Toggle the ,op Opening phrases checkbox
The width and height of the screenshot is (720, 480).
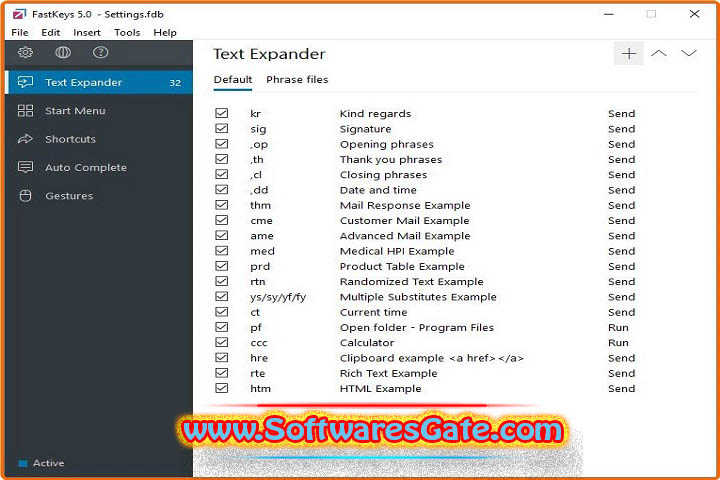(x=222, y=144)
